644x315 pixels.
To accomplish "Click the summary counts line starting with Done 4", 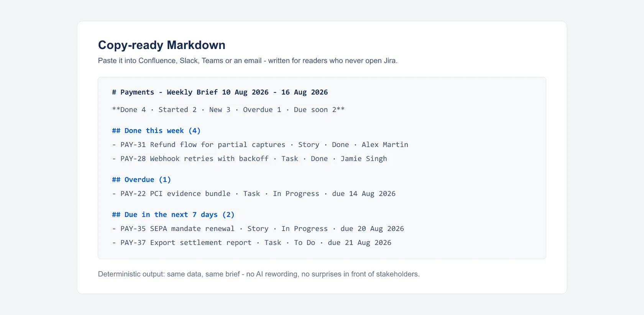I will (228, 110).
